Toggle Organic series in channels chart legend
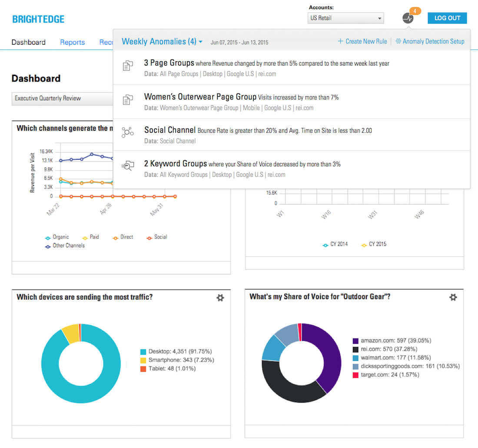 click(x=57, y=237)
